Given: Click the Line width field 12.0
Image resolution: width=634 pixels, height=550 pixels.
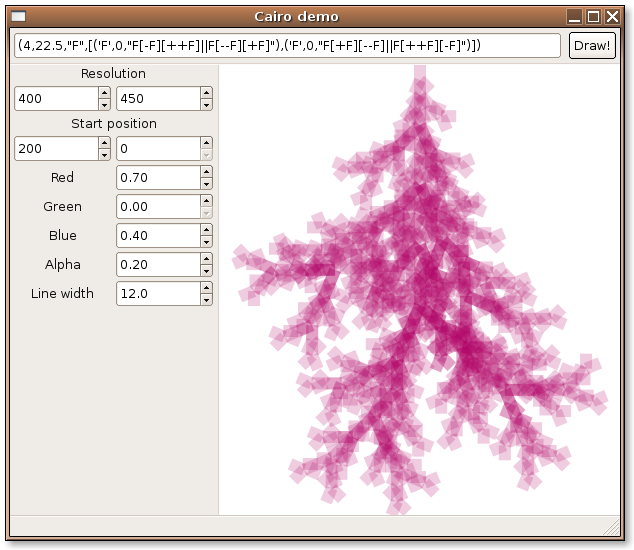Looking at the screenshot, I should point(158,294).
